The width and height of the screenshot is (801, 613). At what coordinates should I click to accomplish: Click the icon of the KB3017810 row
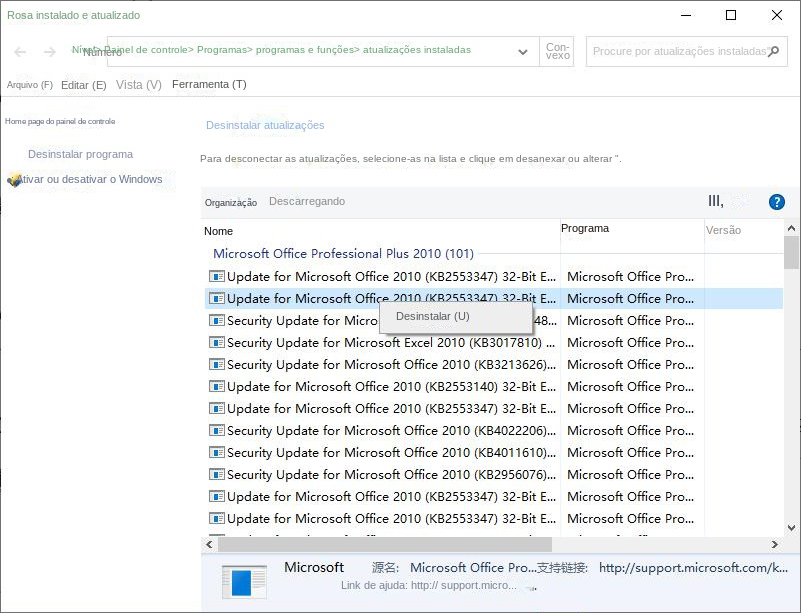(217, 342)
